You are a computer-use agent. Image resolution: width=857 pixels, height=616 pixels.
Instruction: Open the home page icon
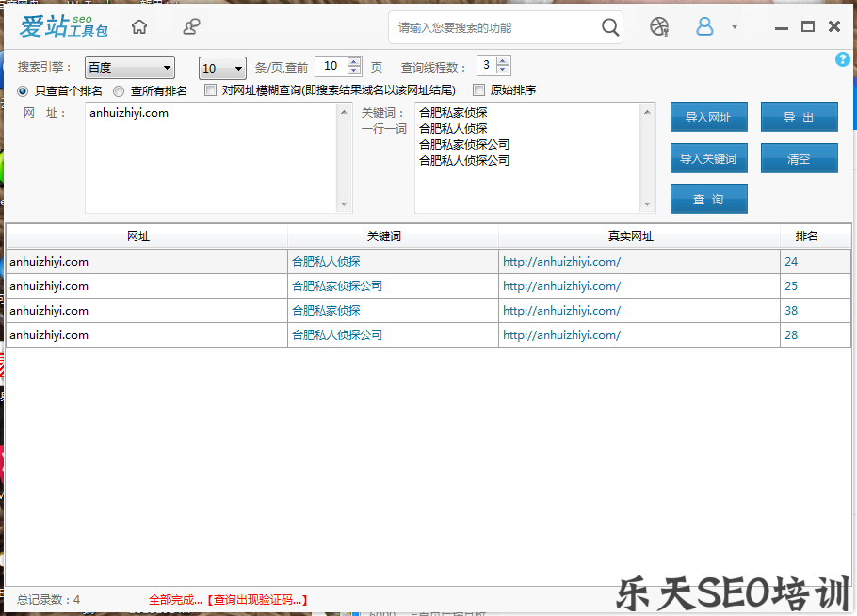pyautogui.click(x=138, y=27)
